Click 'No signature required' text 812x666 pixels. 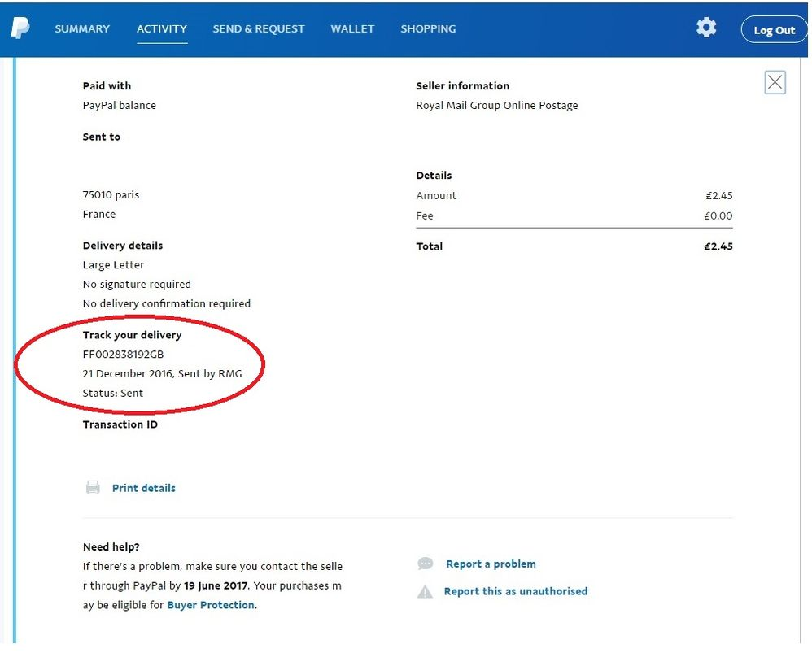[x=137, y=284]
